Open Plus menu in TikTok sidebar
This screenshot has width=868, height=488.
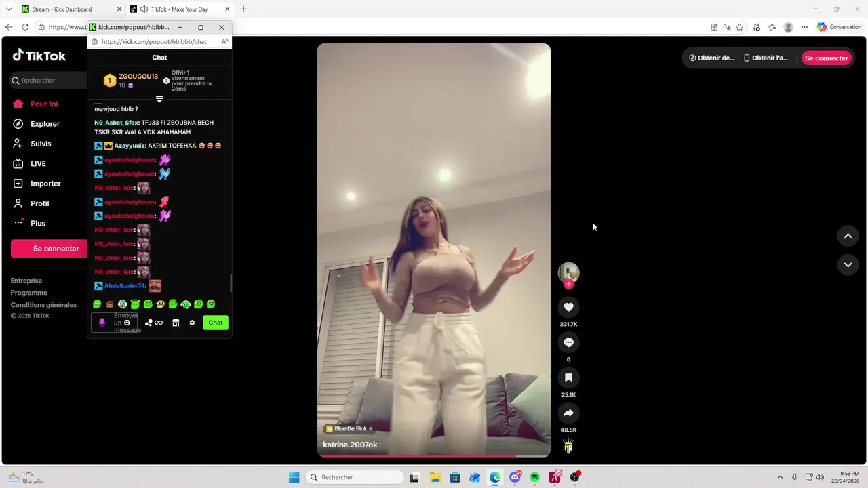37,223
